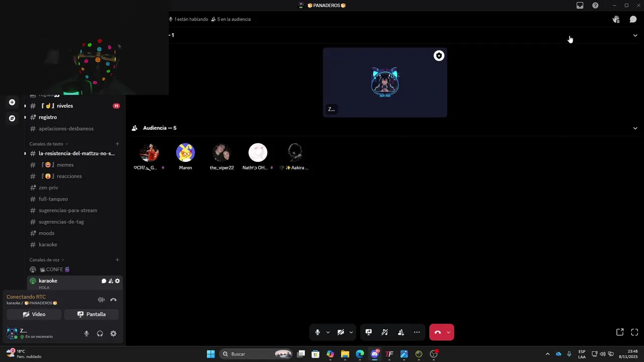The image size is (644, 362).
Task: Open camera device options arrow
Action: (351, 332)
